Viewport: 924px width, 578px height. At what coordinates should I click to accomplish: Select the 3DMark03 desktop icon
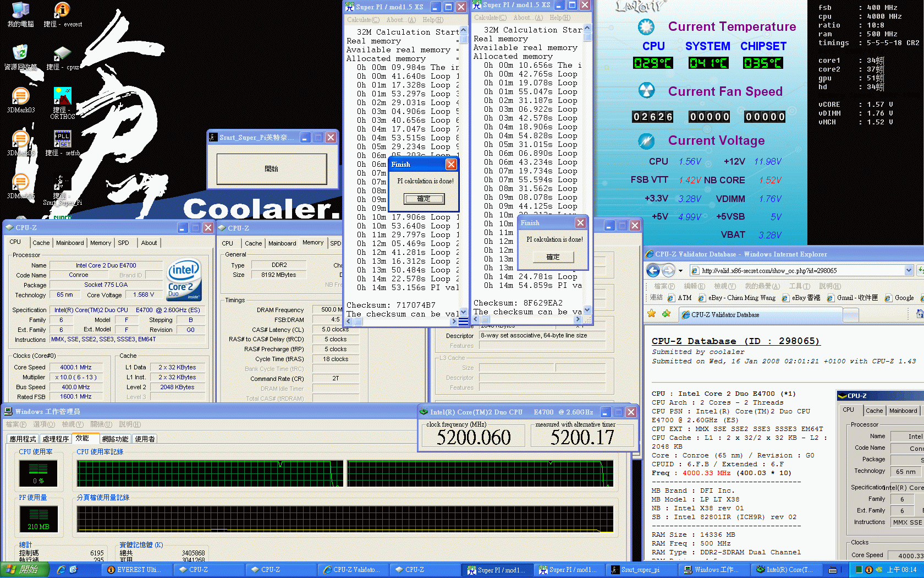(x=20, y=100)
